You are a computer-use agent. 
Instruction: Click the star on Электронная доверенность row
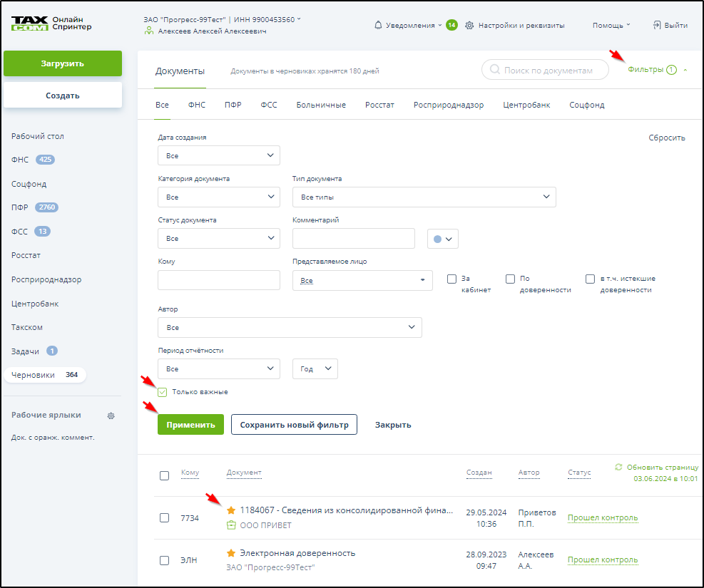231,553
